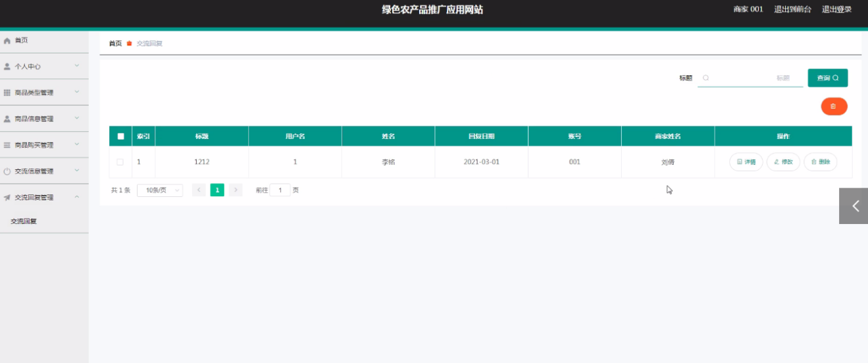Select the 交流回复 submenu item
The image size is (868, 363).
click(x=24, y=221)
